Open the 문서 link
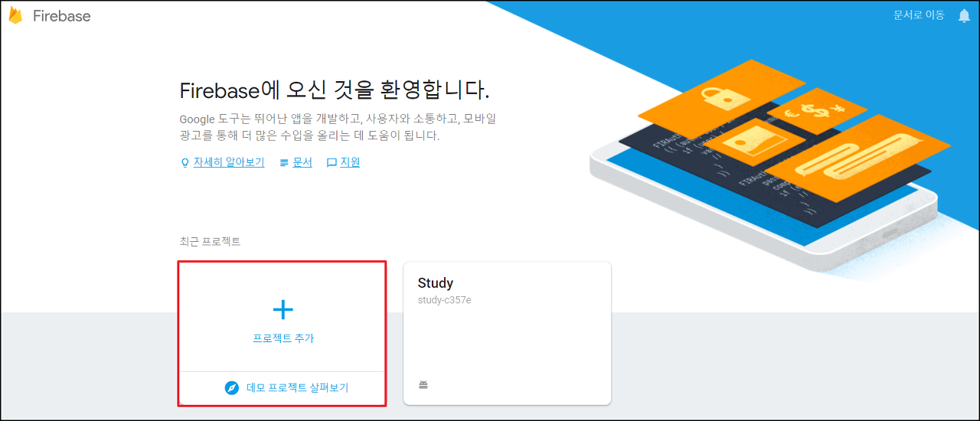 (302, 162)
